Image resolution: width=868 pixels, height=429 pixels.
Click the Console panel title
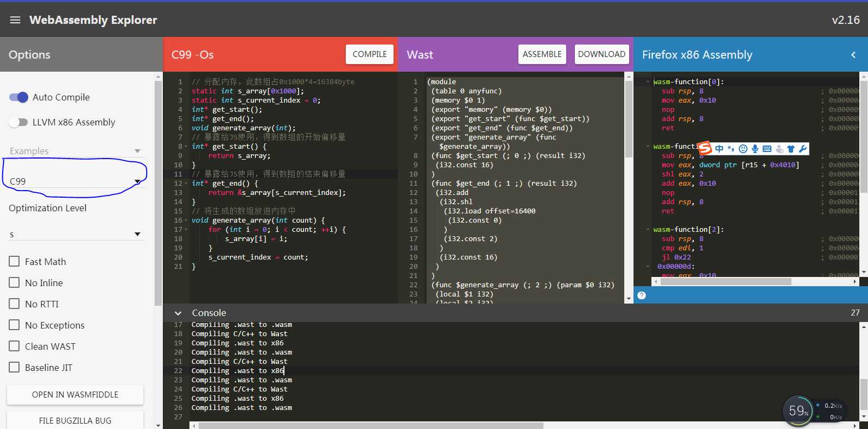point(209,313)
